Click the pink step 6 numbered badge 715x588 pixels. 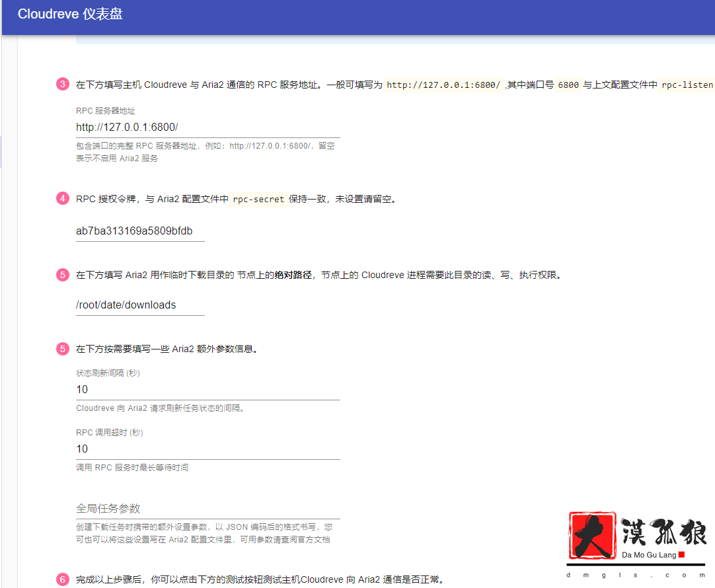click(x=62, y=579)
